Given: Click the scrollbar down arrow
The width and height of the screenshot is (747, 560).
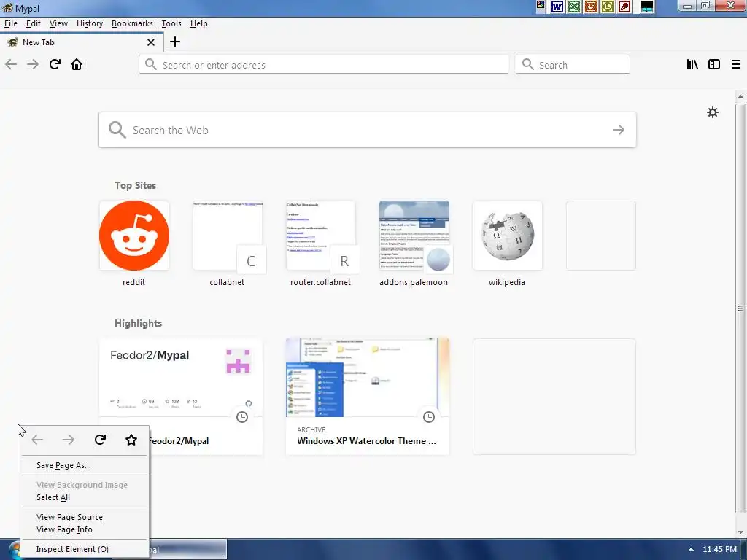Looking at the screenshot, I should (x=740, y=532).
